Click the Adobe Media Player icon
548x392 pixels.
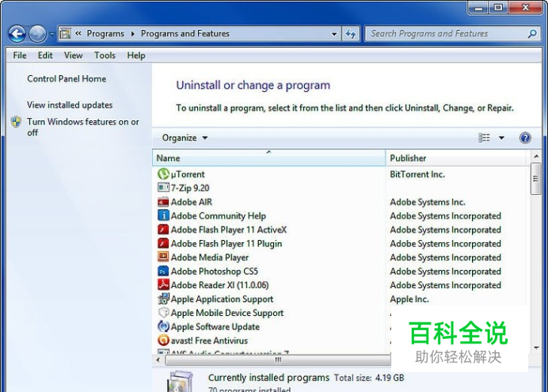[163, 257]
